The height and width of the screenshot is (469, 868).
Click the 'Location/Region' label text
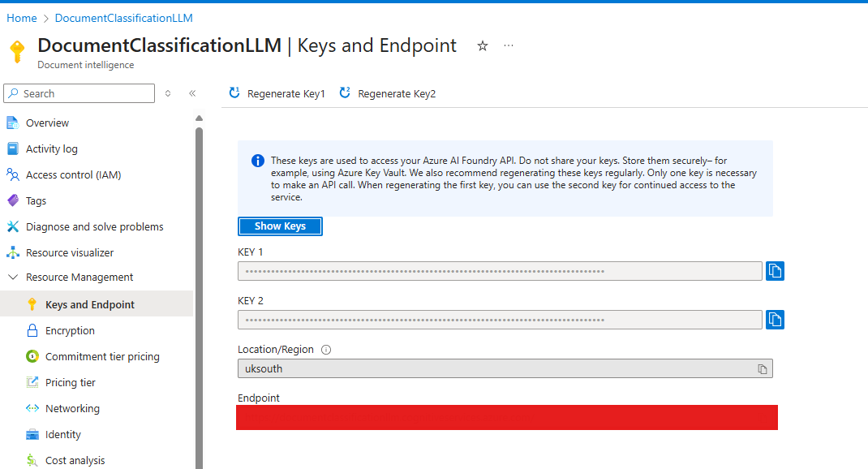(276, 350)
